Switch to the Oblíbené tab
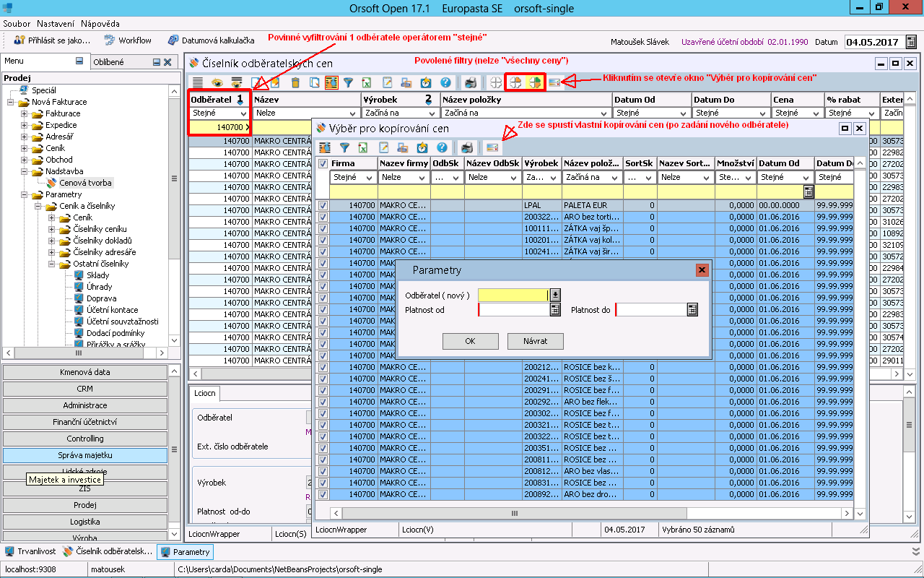Image resolution: width=924 pixels, height=578 pixels. [x=110, y=62]
